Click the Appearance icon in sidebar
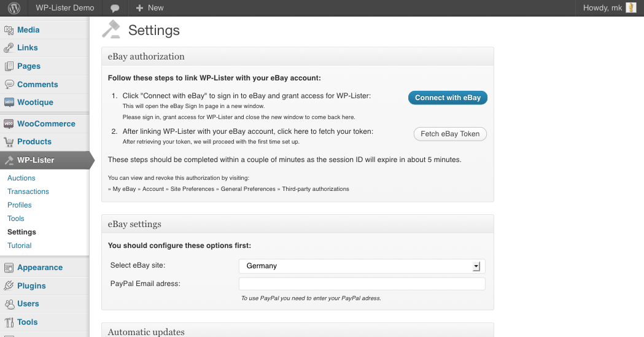 point(9,268)
